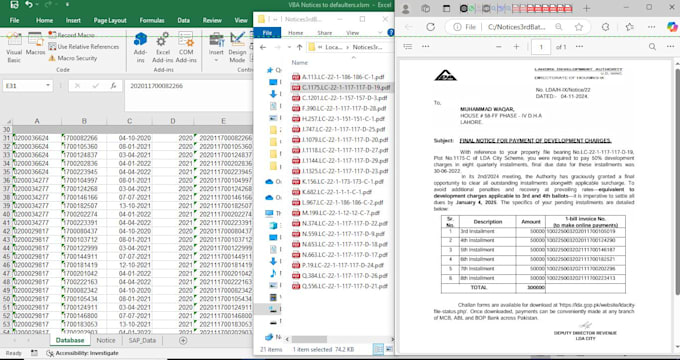Add a new sheet with plus button
This screenshot has height=360, width=680.
(183, 340)
